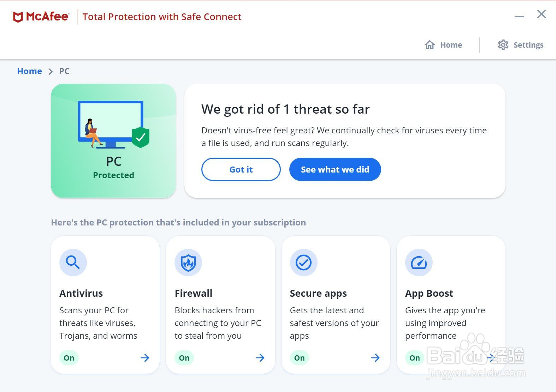Screen dimensions: 556x392
Task: Open the Home tab in top navigation
Action: (451, 45)
